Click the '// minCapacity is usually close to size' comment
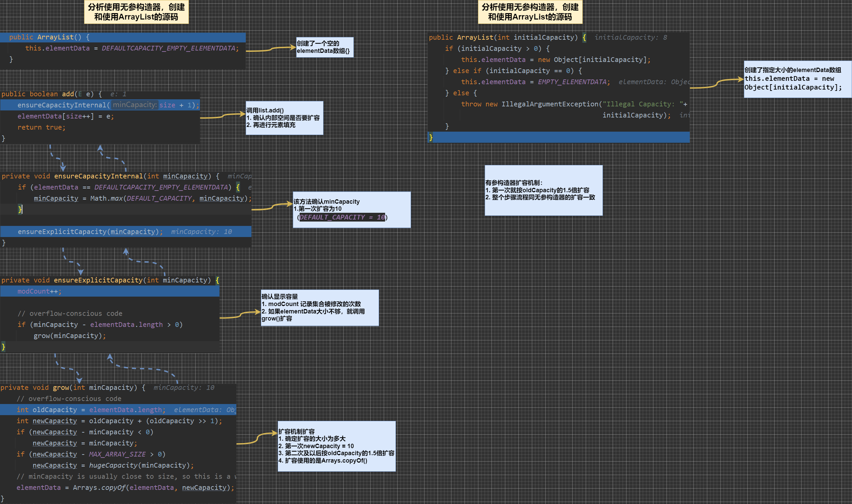Image resolution: width=852 pixels, height=504 pixels. pyautogui.click(x=126, y=476)
